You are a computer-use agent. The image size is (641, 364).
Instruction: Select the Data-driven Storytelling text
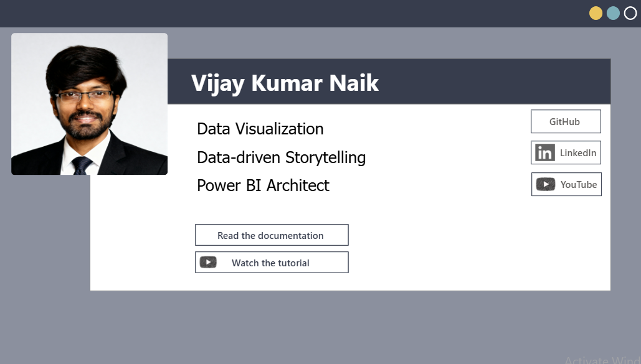click(281, 157)
